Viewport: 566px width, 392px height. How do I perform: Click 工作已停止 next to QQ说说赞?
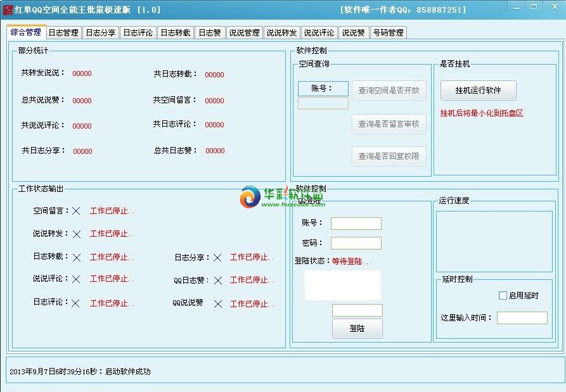point(252,304)
